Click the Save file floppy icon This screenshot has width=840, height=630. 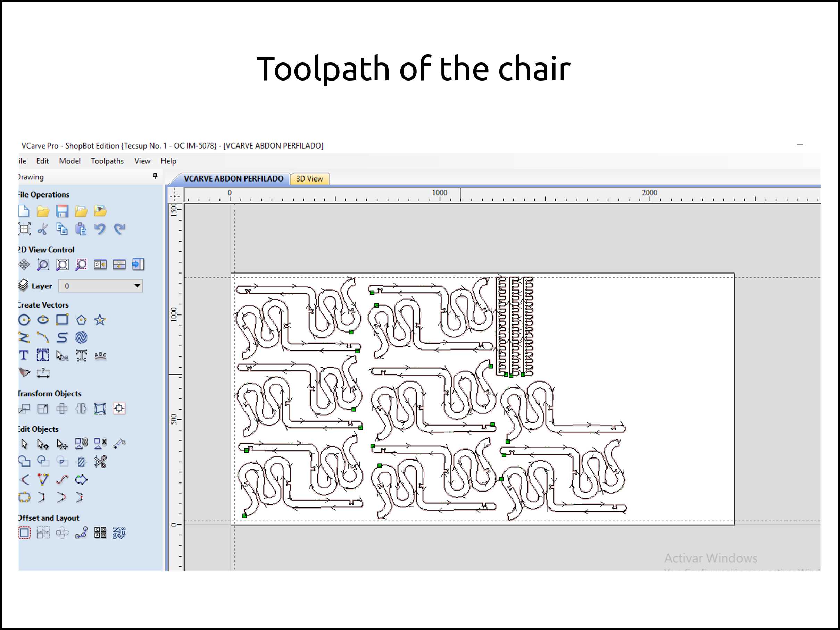[62, 211]
